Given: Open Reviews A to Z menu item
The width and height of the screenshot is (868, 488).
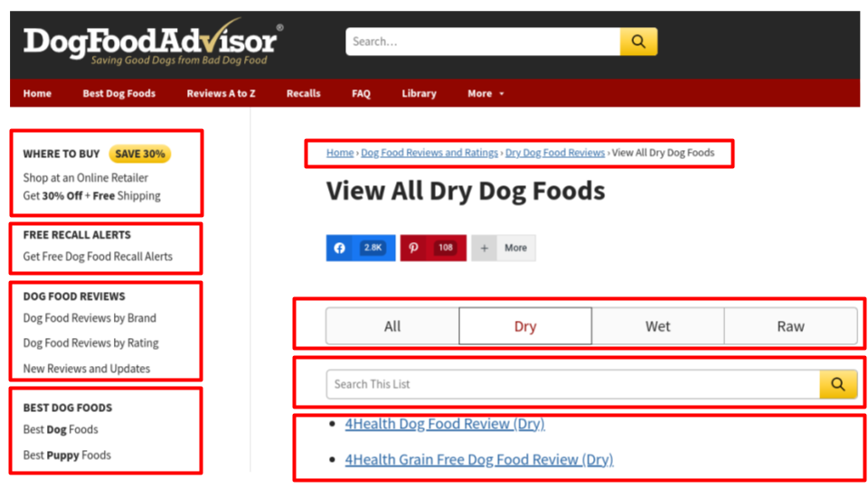Looking at the screenshot, I should pos(221,93).
